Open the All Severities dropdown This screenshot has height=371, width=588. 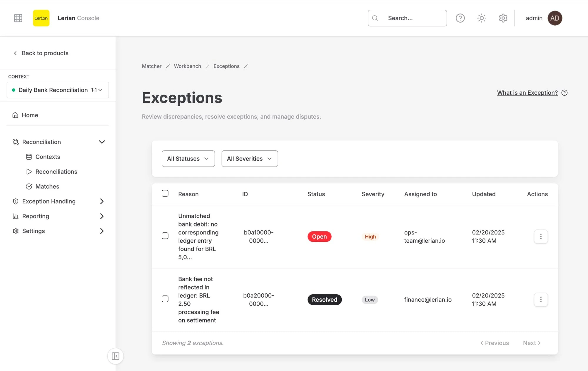[250, 159]
